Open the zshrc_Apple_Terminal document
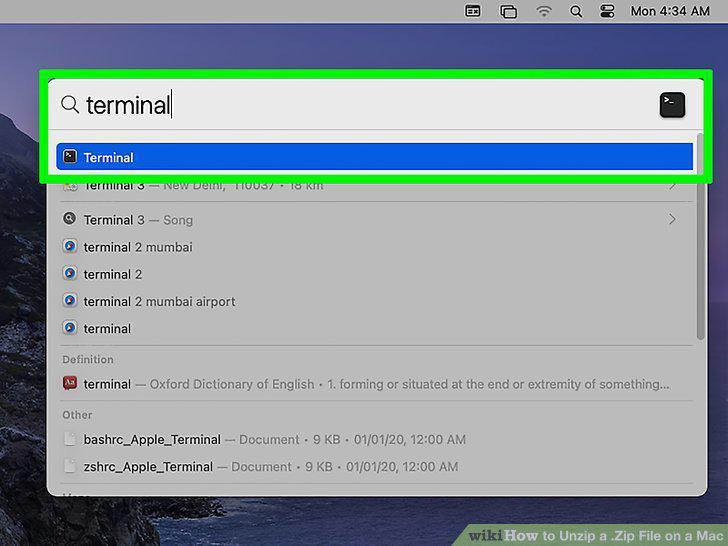The width and height of the screenshot is (728, 546). [x=374, y=466]
